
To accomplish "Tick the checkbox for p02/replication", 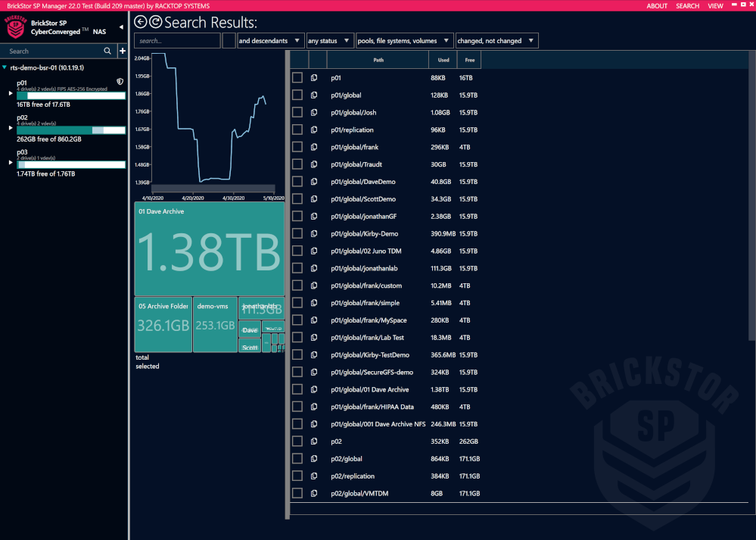I will (x=297, y=476).
